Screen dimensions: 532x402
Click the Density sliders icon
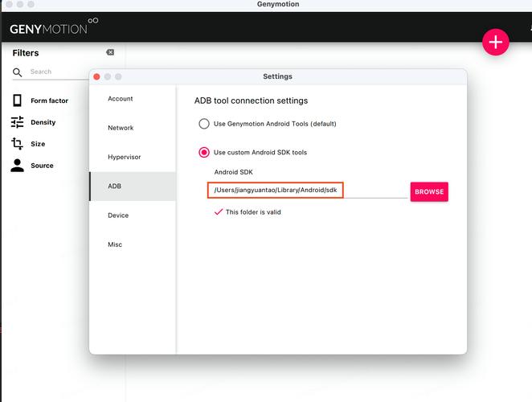click(18, 122)
